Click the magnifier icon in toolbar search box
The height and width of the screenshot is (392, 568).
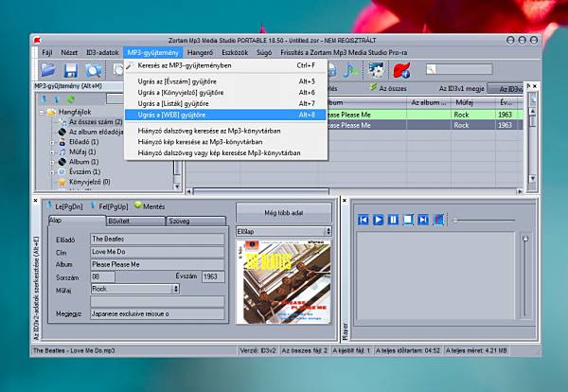(431, 69)
